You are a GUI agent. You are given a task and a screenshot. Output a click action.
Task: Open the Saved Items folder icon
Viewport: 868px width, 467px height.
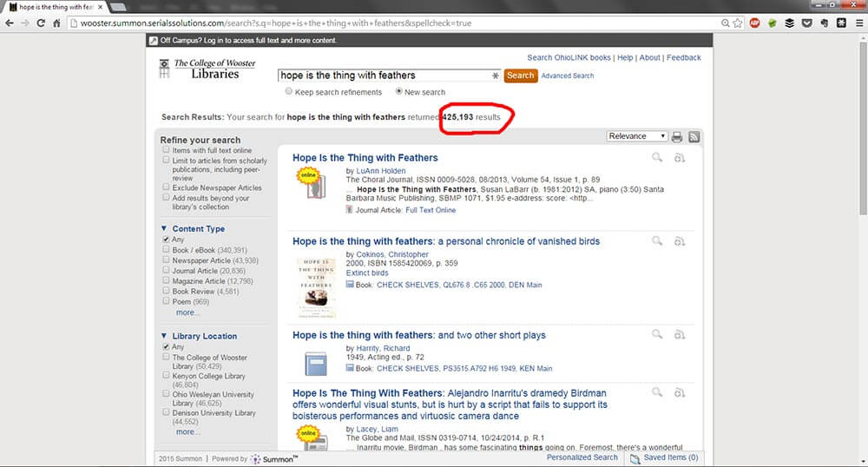click(x=635, y=458)
